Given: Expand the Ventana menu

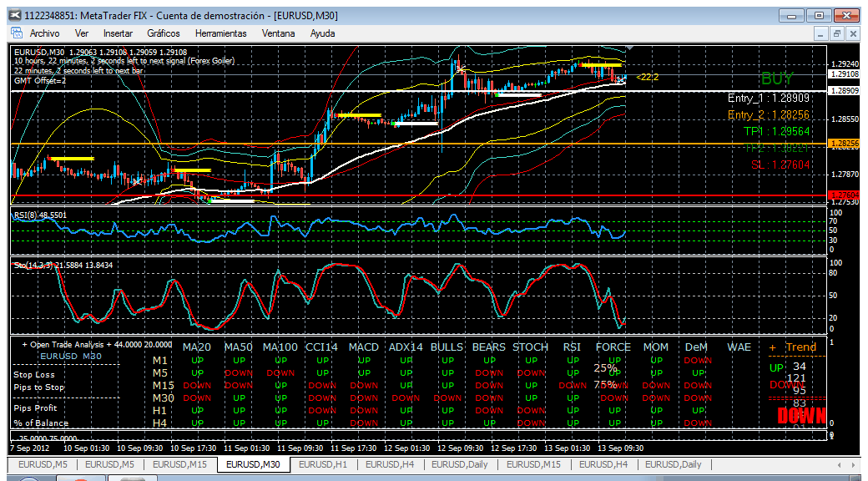Looking at the screenshot, I should click(x=279, y=33).
